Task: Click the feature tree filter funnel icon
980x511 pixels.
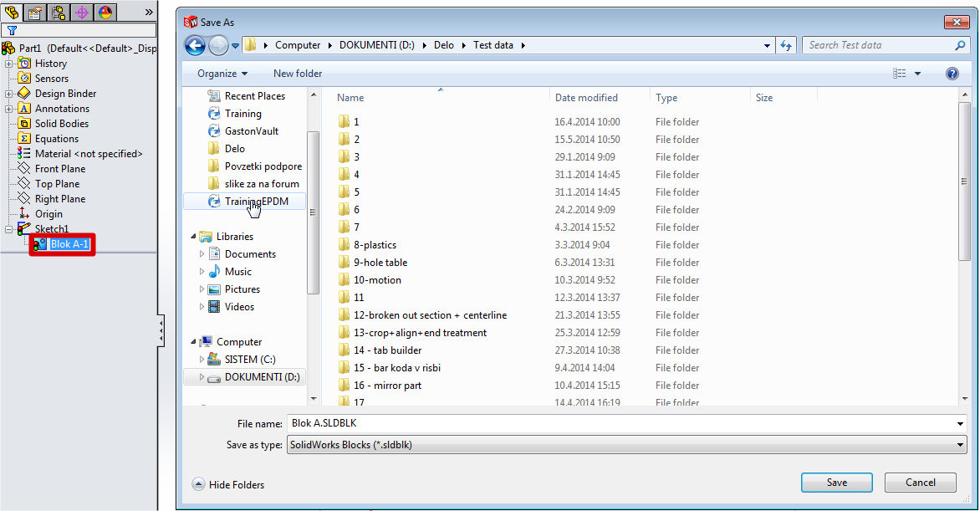Action: pyautogui.click(x=12, y=31)
